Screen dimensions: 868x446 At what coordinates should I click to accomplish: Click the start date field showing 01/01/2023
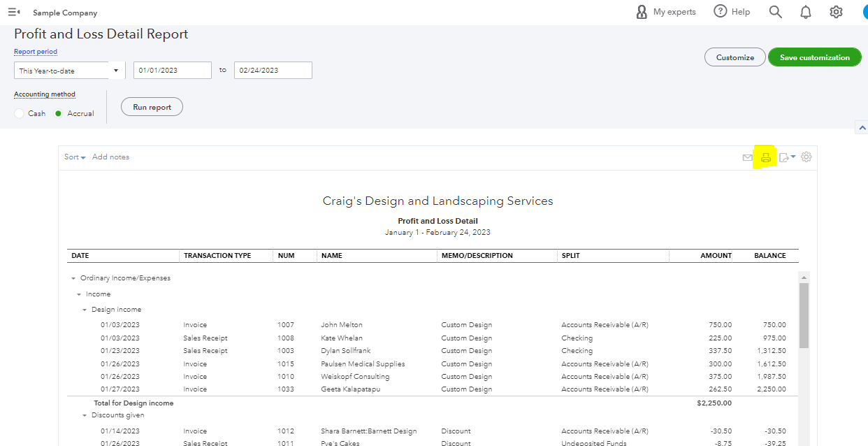tap(172, 70)
